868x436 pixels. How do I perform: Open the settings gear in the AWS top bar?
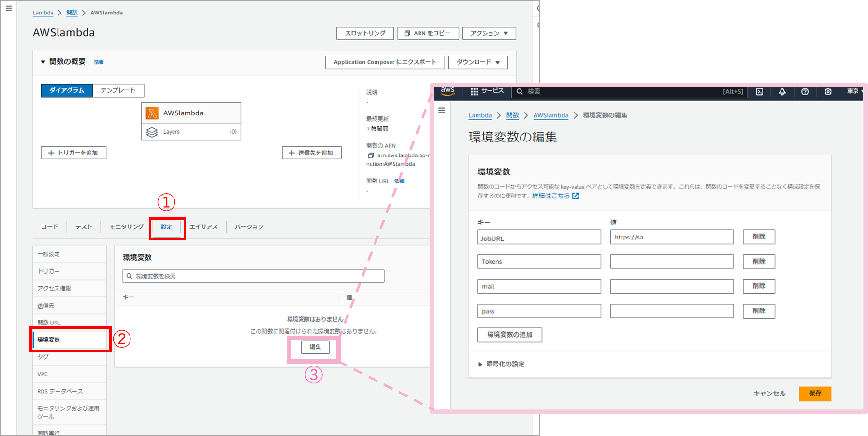pos(828,92)
